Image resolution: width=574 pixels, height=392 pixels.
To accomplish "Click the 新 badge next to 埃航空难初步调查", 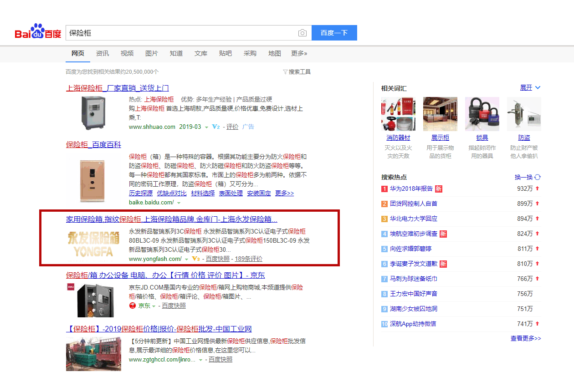I will point(443,234).
